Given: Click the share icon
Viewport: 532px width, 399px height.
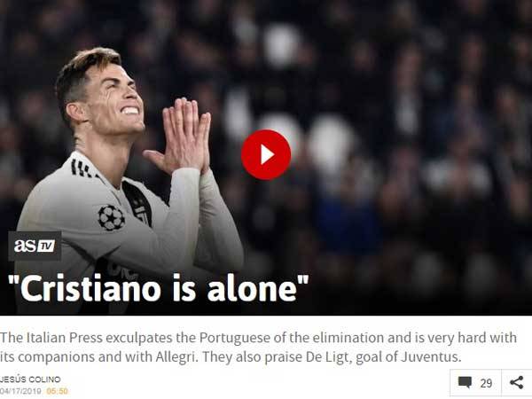Looking at the screenshot, I should [516, 382].
